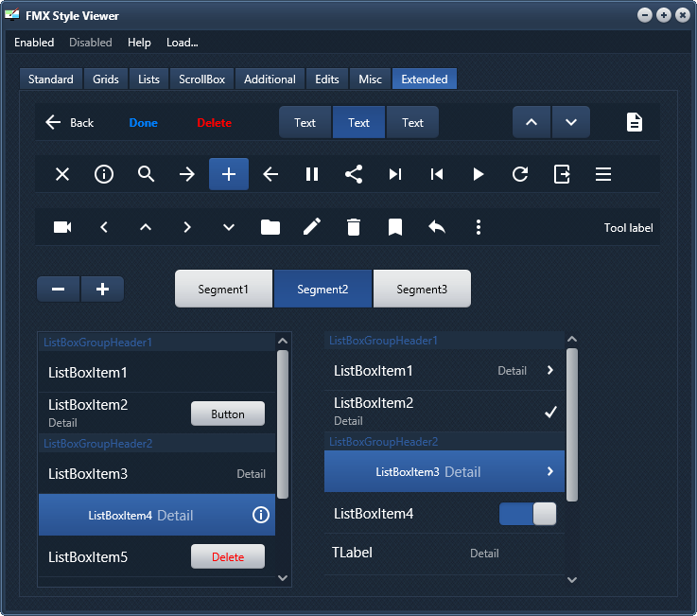The image size is (697, 616).
Task: Switch to the Additional tab
Action: point(270,79)
